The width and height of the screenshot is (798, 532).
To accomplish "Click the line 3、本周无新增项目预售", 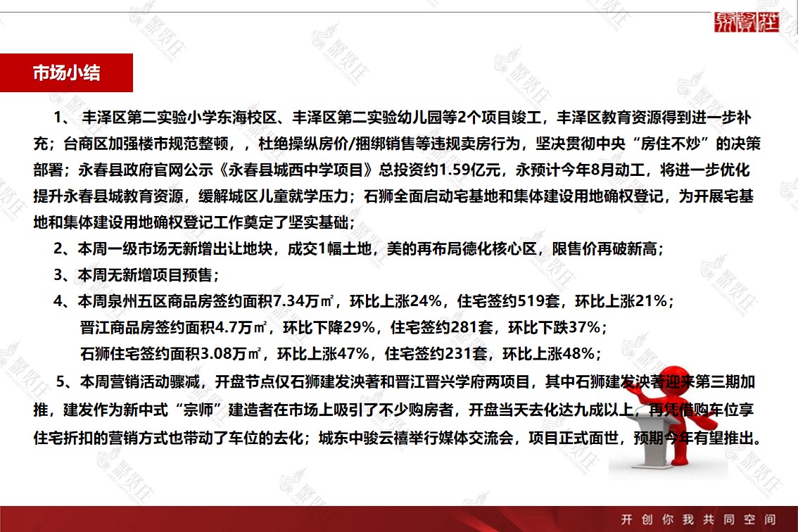I will pyautogui.click(x=136, y=275).
